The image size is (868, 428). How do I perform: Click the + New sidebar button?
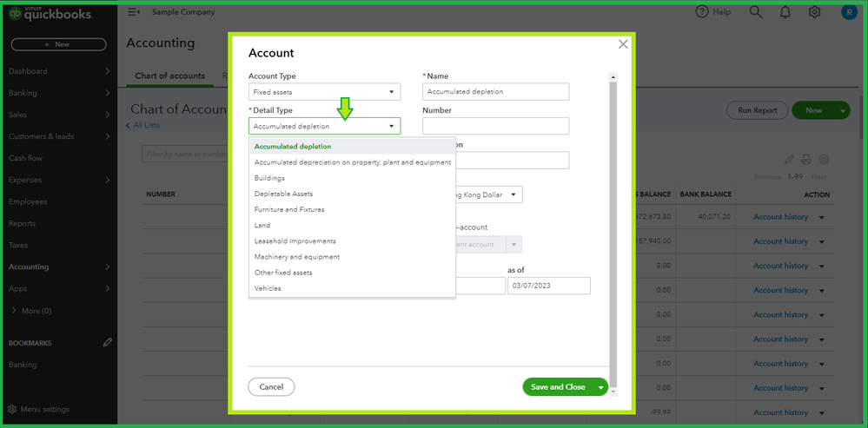click(x=59, y=44)
